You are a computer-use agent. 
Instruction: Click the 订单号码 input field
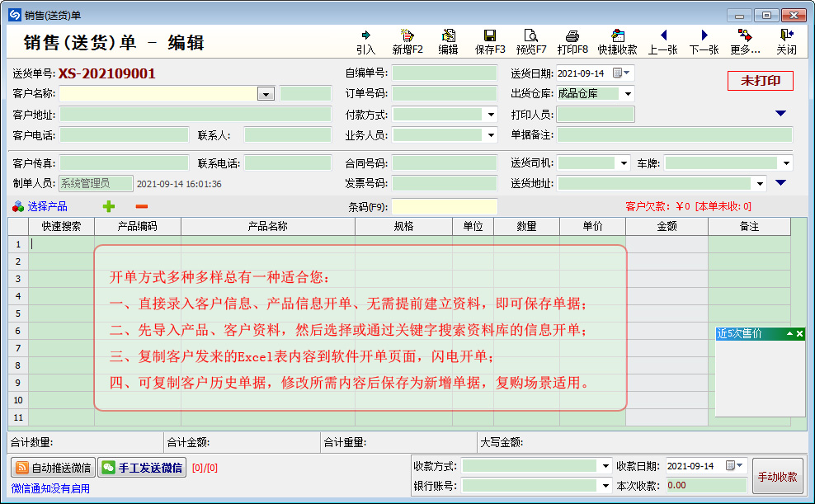point(445,93)
